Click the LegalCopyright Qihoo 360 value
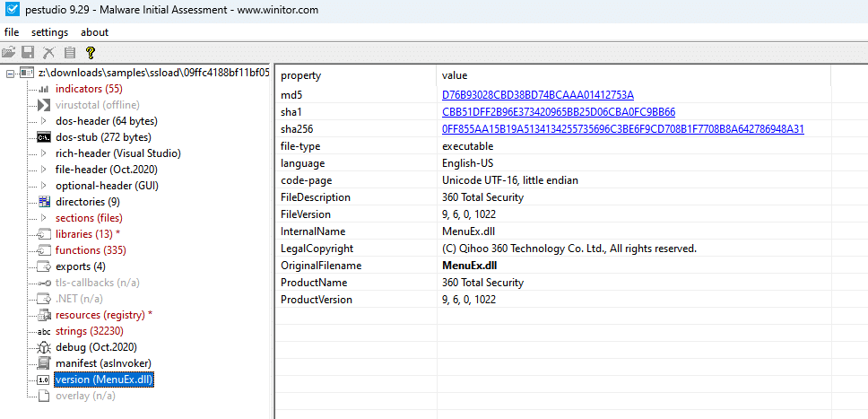Image resolution: width=868 pixels, height=419 pixels. tap(569, 249)
